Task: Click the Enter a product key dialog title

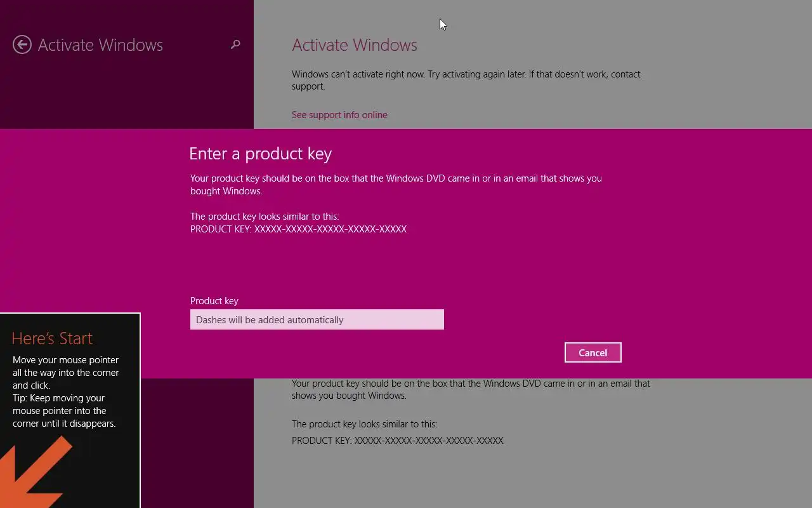Action: (x=260, y=154)
